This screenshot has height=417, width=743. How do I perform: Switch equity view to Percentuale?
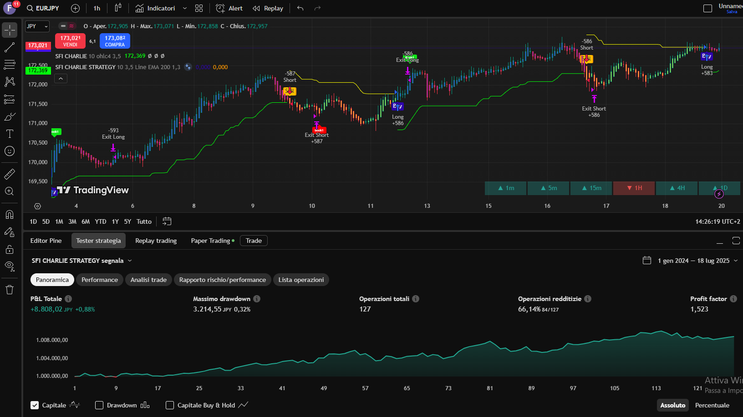(712, 405)
